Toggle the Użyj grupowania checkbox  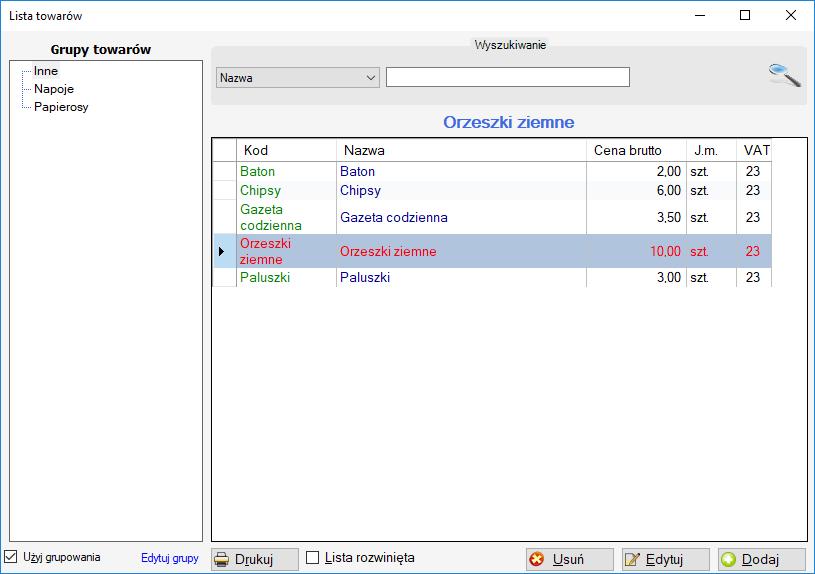point(11,557)
